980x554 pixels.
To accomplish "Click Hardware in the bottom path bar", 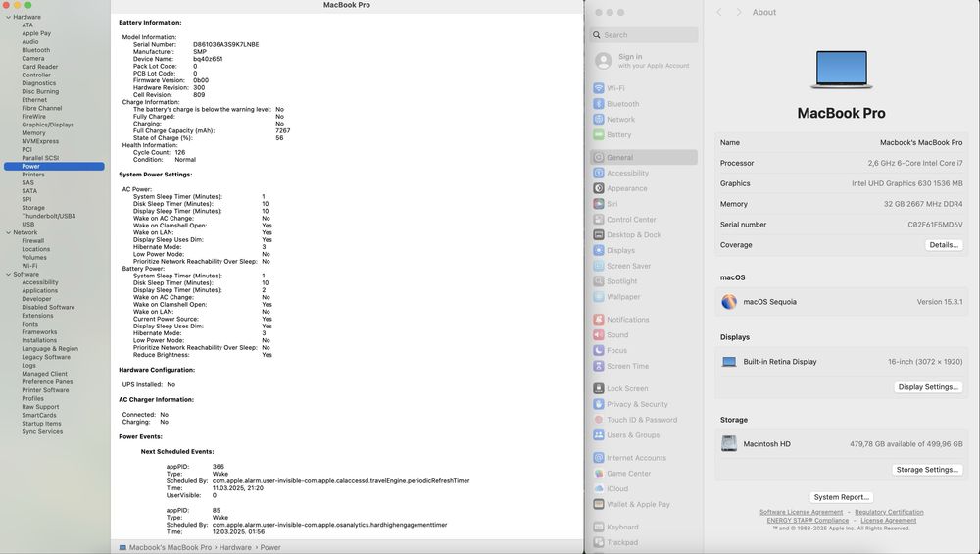I will pos(235,547).
